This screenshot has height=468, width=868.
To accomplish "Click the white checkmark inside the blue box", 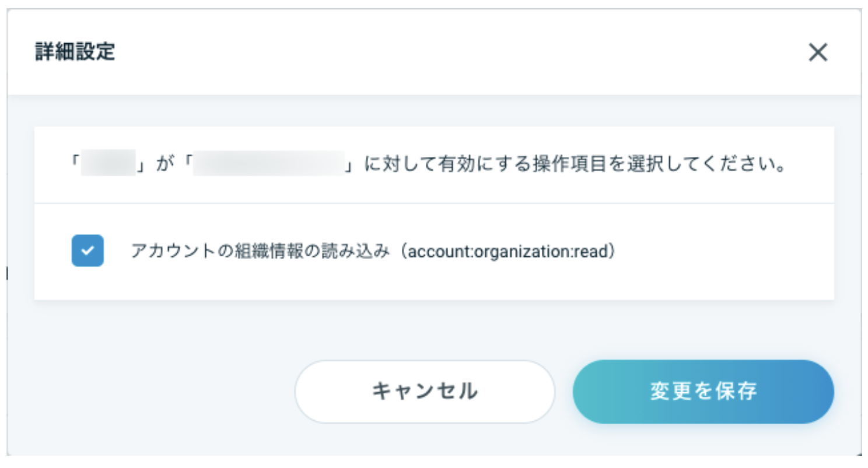I will pos(87,251).
